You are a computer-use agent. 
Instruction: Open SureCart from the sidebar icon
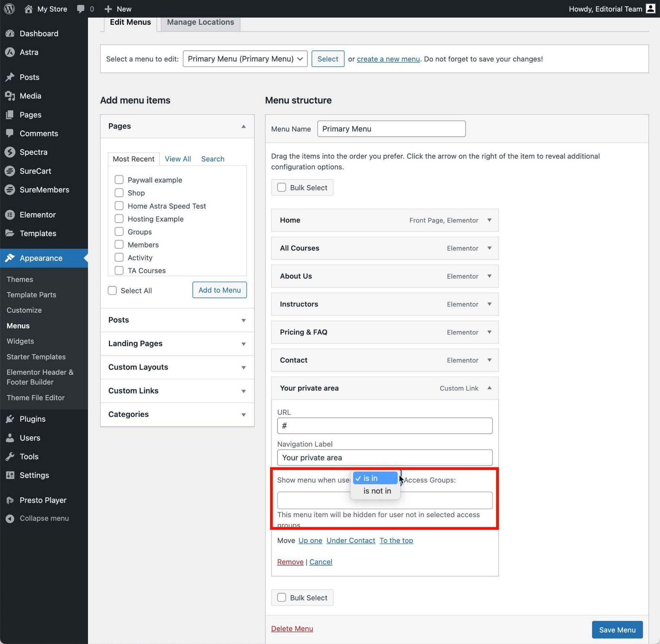click(x=10, y=171)
